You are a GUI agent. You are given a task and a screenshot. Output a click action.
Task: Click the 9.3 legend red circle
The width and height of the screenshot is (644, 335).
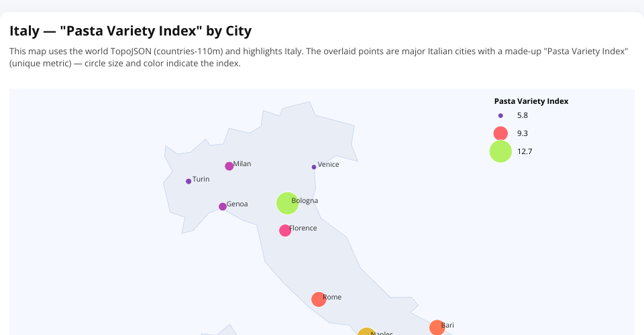click(500, 133)
